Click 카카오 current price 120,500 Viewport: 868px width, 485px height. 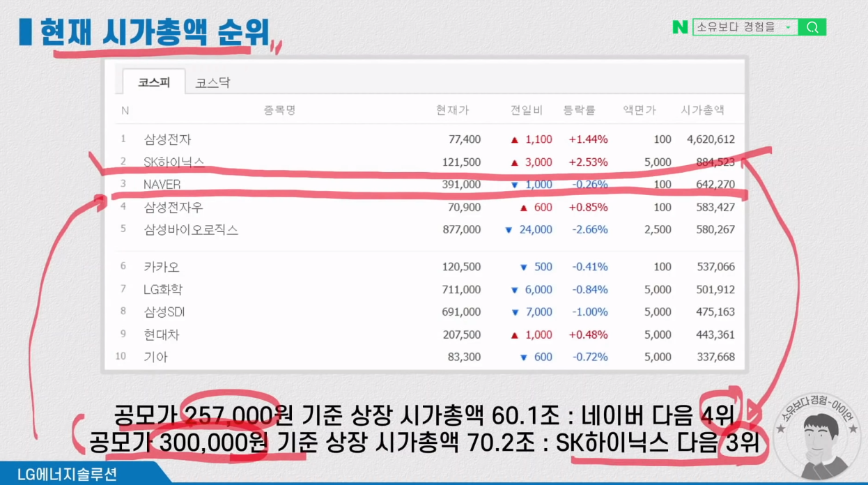point(461,267)
